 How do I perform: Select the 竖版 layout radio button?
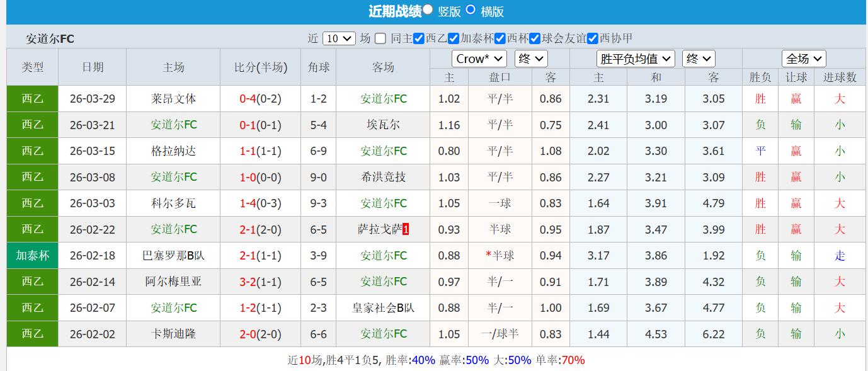coord(426,11)
